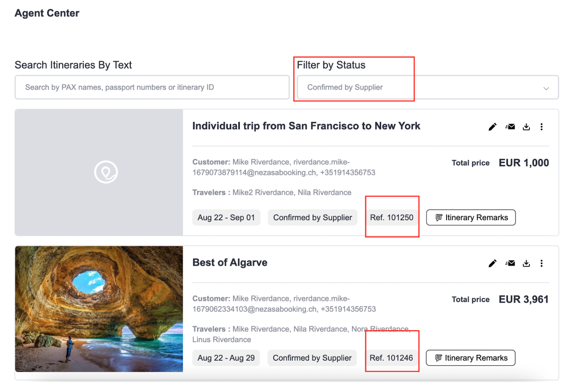
Task: Open Individual trip from San Francisco title
Action: point(306,126)
